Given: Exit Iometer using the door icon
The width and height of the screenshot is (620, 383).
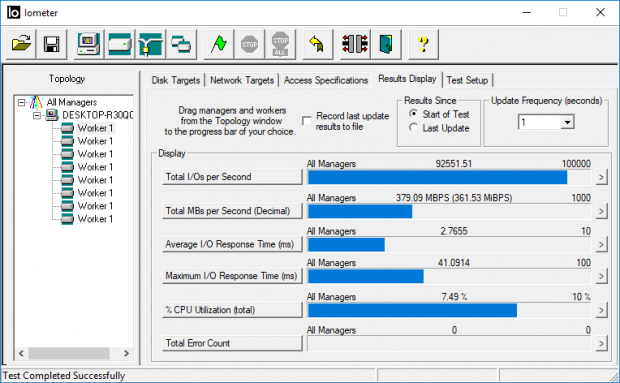Looking at the screenshot, I should (x=386, y=44).
